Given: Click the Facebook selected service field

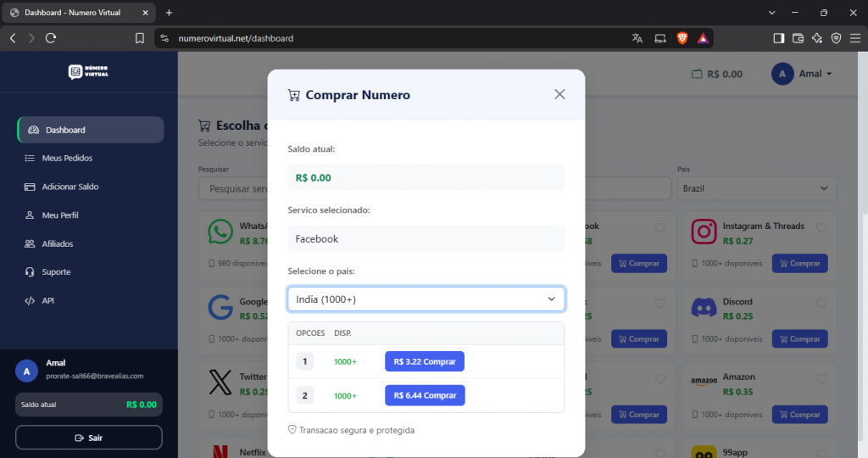Looking at the screenshot, I should (x=426, y=238).
